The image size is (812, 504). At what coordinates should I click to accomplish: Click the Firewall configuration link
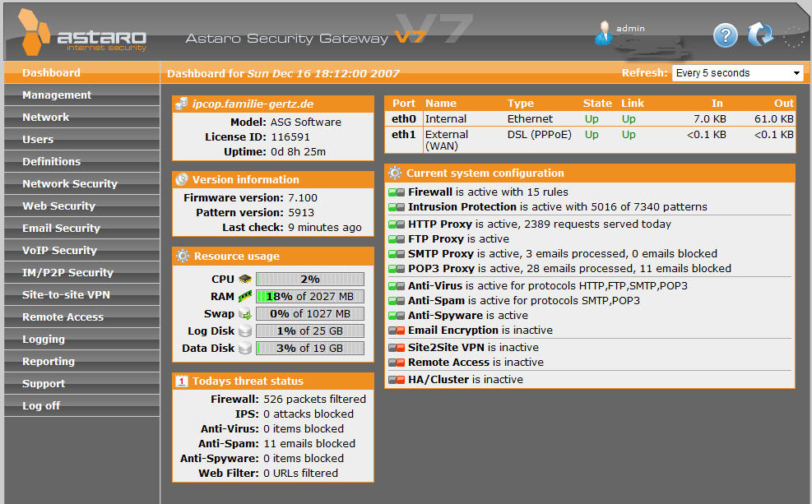click(x=430, y=192)
